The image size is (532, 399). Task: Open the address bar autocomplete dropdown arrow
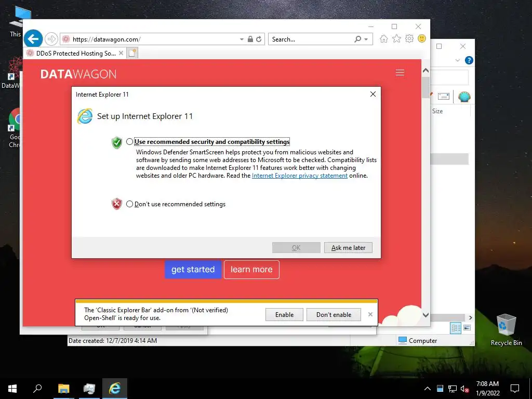[x=242, y=39]
